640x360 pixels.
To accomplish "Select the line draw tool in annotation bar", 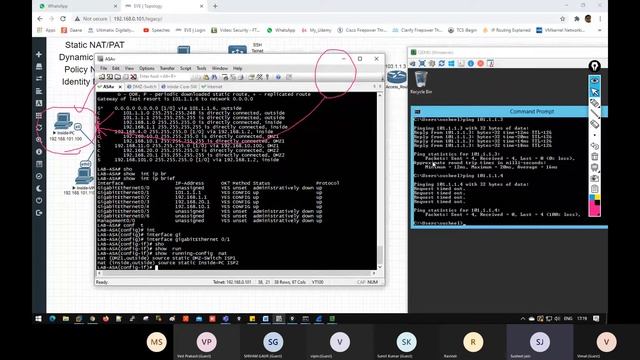I will [x=595, y=114].
